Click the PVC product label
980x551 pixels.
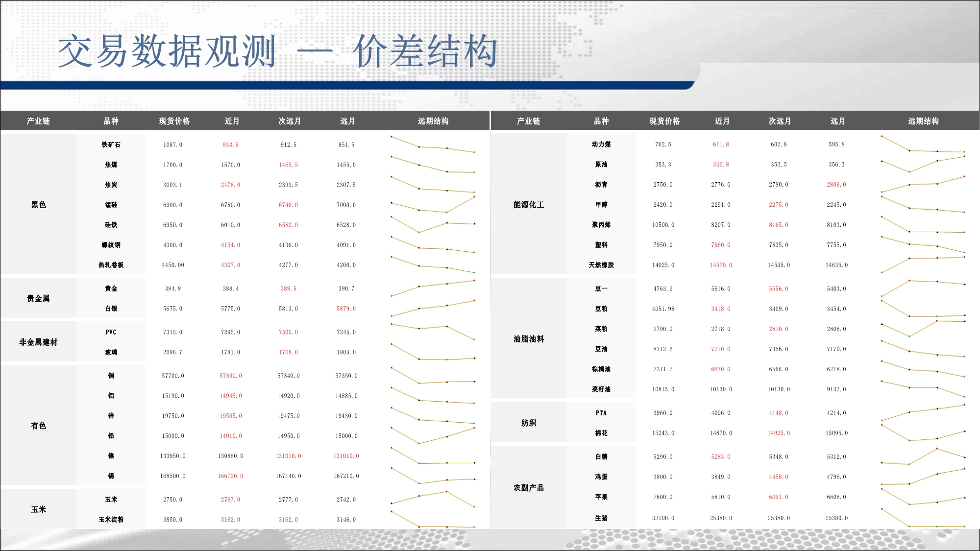coord(111,332)
